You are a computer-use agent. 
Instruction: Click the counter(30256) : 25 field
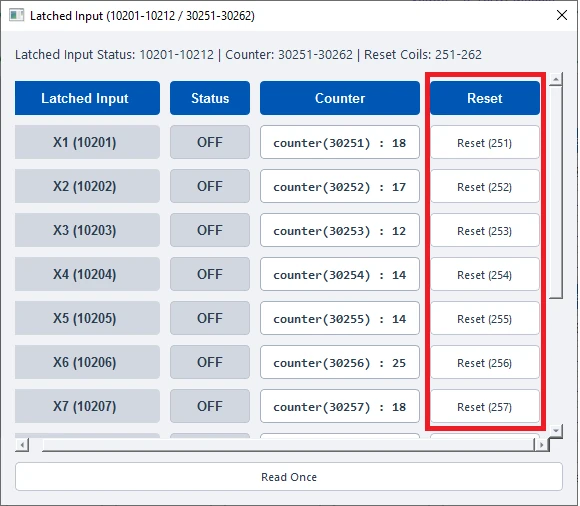pyautogui.click(x=340, y=362)
